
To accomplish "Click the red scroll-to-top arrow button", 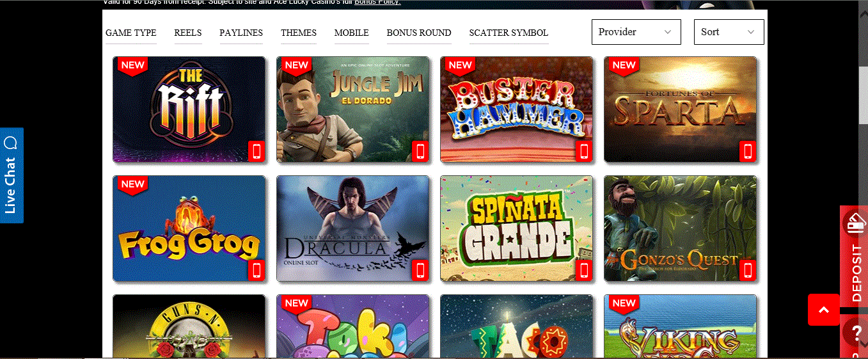I will (x=824, y=310).
